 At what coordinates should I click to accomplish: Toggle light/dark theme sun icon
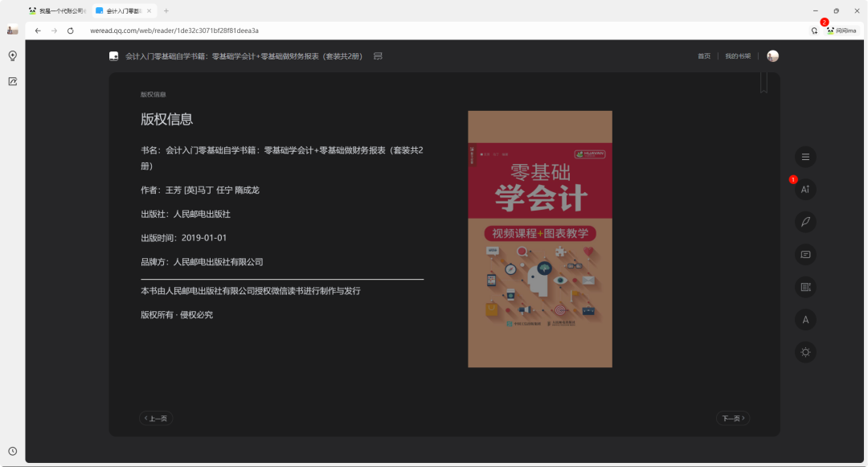coord(805,353)
